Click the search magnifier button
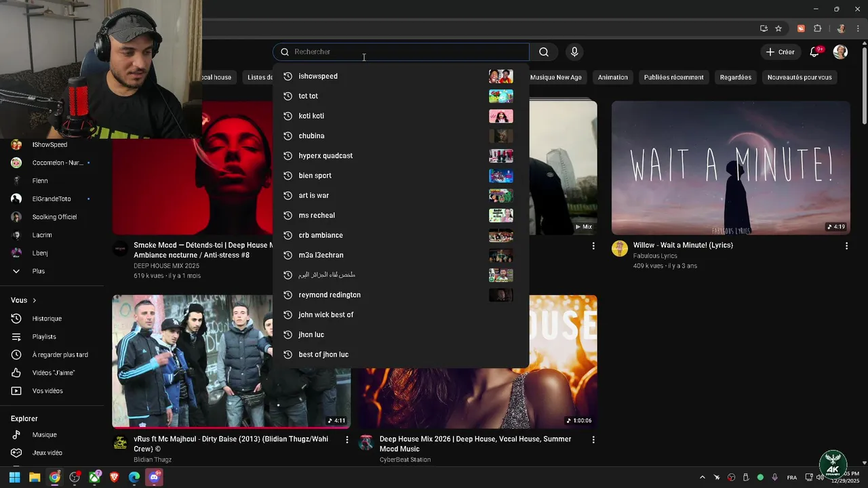The image size is (868, 488). pyautogui.click(x=544, y=52)
